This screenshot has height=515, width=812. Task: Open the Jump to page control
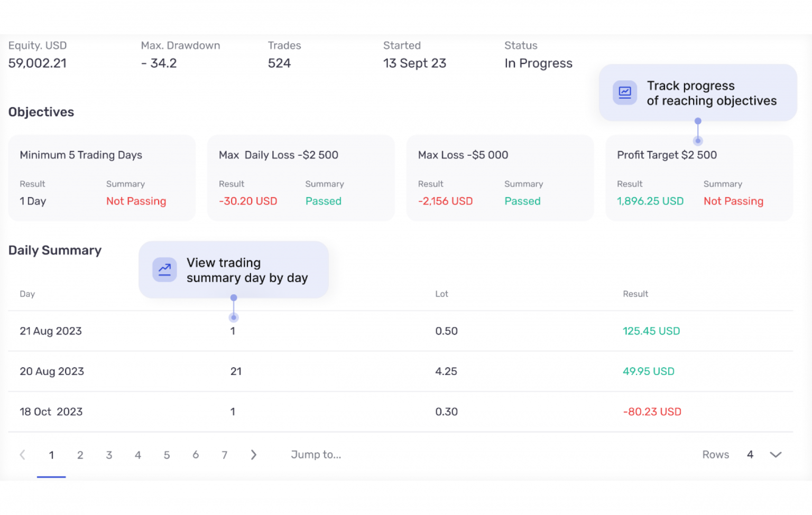coord(316,454)
